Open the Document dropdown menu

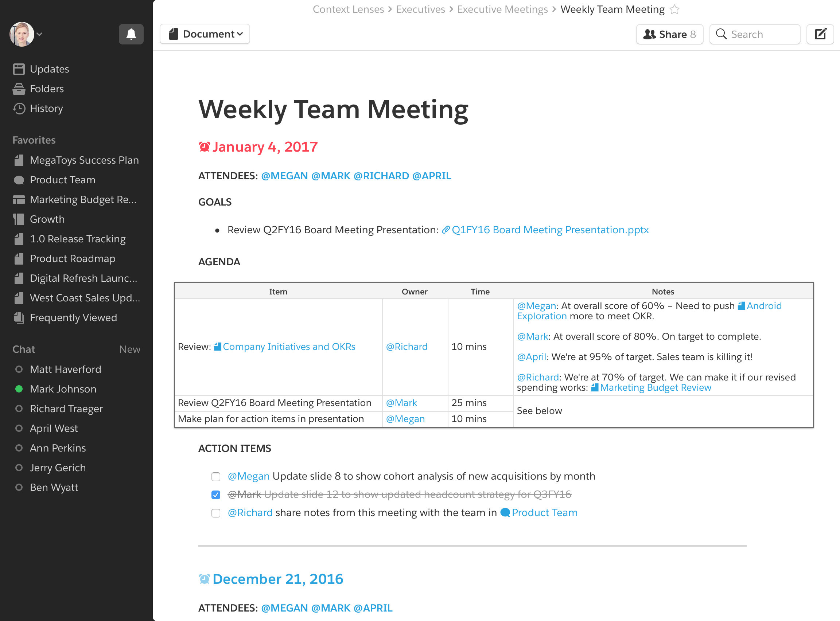click(x=205, y=34)
